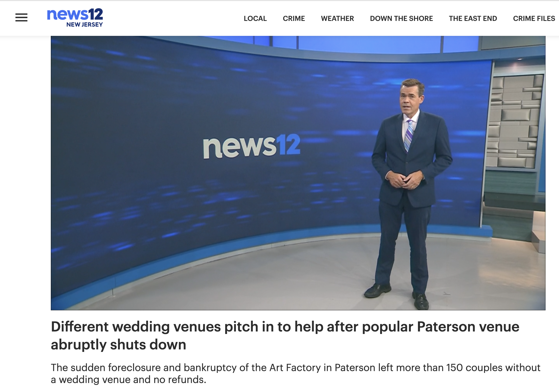The height and width of the screenshot is (392, 559).
Task: Open the 'Different wedding venues pitch in' headline
Action: tap(285, 327)
